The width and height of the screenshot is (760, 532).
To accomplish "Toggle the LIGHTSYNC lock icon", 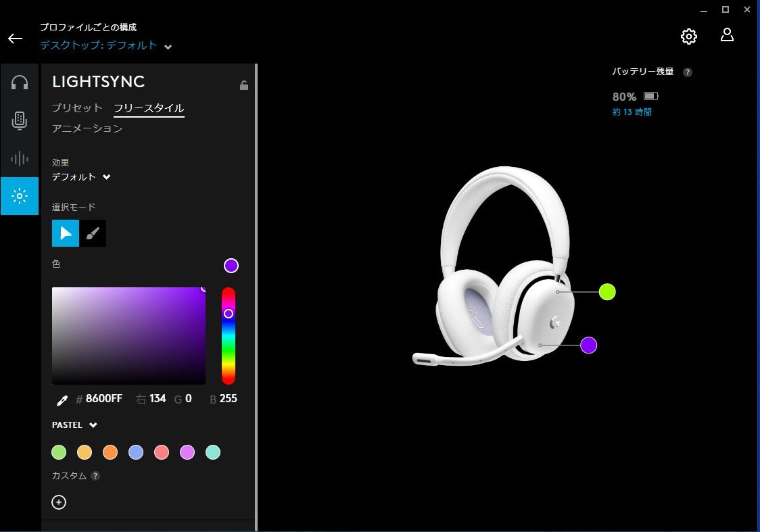I will (x=244, y=85).
